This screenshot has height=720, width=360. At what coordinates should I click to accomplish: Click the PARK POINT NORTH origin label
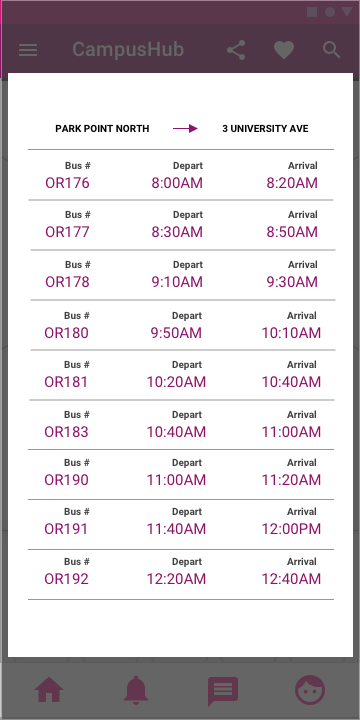point(102,129)
